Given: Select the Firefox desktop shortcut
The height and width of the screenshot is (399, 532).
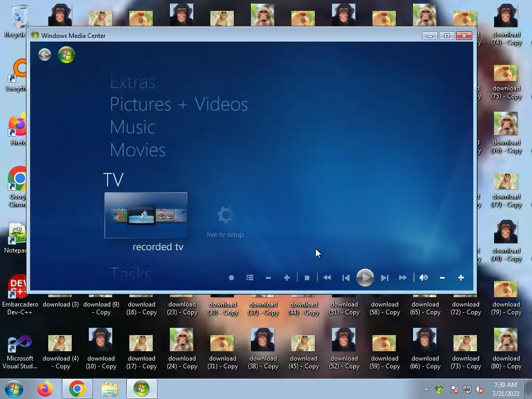Looking at the screenshot, I should [18, 129].
